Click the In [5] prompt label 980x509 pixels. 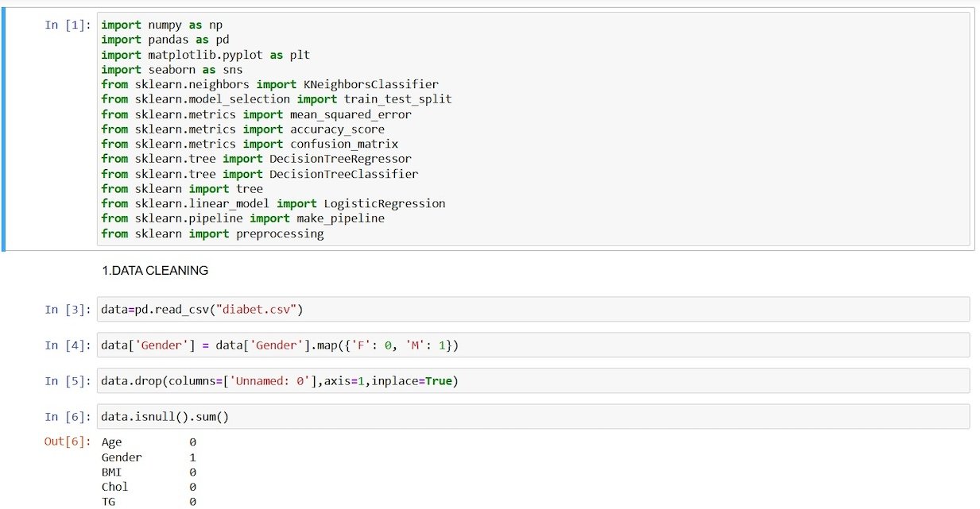[67, 381]
